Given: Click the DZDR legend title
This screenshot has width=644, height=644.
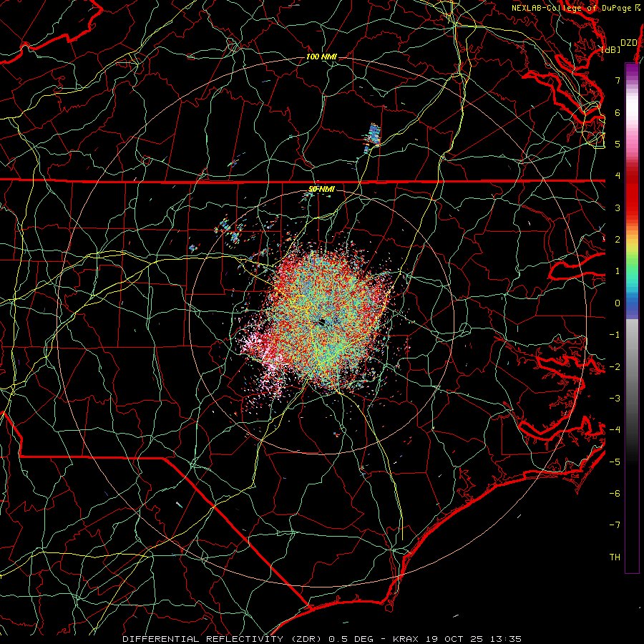Looking at the screenshot, I should pos(629,43).
